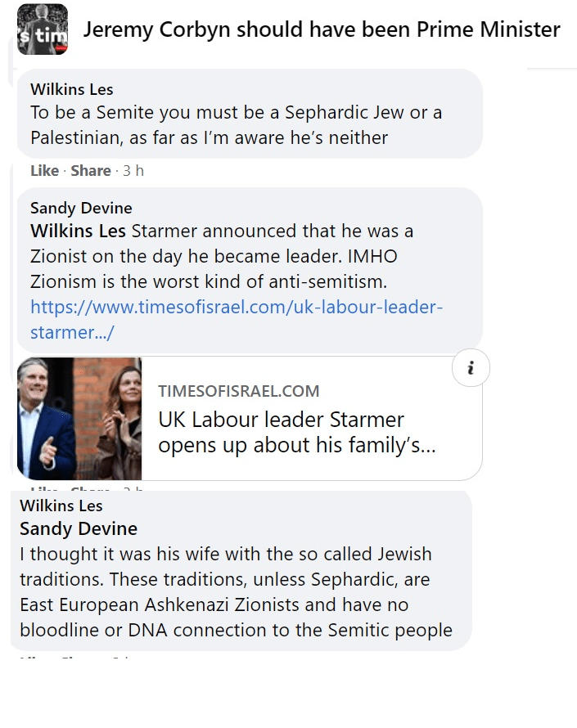Open Wilkins Les profile on the last comment
This screenshot has width=577, height=728.
click(61, 506)
